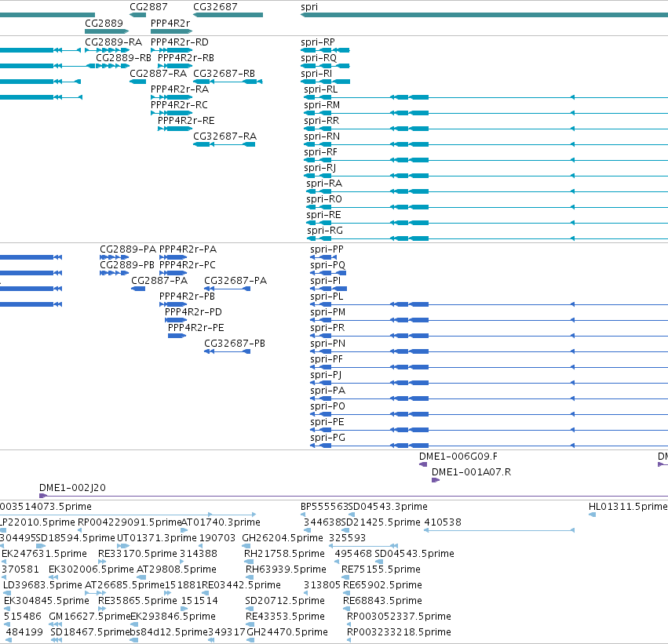Select CG32687-PA protein label
Image resolution: width=668 pixels, height=644 pixels.
[x=235, y=281]
